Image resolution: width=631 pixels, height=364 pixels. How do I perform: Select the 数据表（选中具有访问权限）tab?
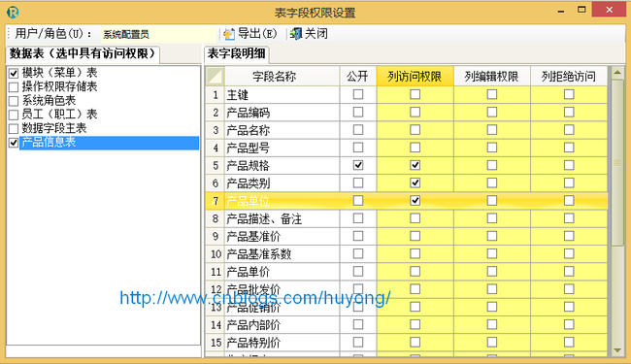point(83,54)
